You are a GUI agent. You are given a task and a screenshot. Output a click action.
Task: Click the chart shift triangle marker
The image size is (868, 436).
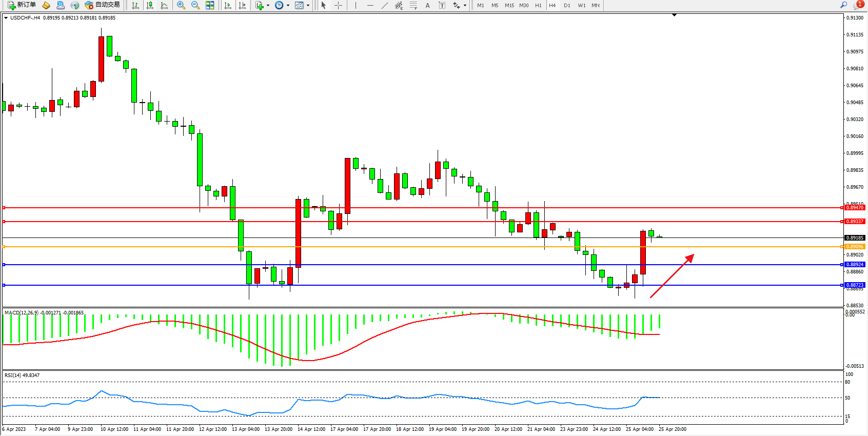click(674, 15)
